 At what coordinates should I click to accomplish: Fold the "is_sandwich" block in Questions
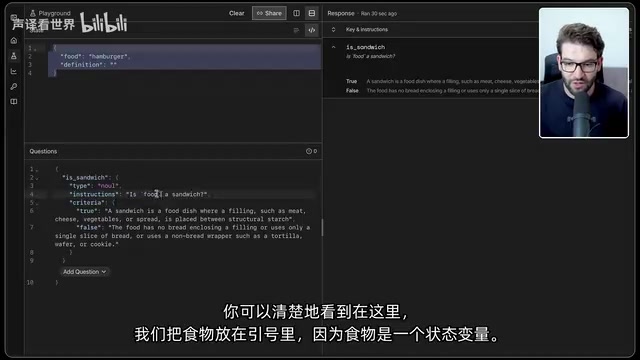click(x=37, y=178)
